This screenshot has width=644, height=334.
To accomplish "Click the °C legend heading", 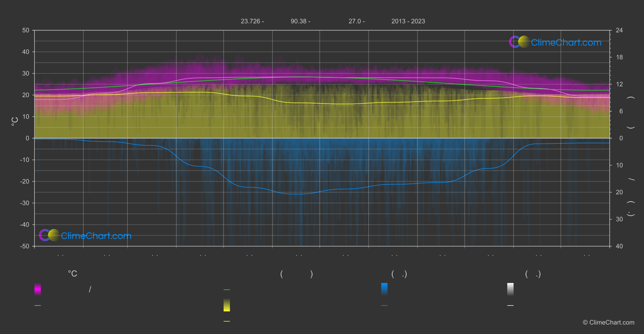I will click(72, 274).
